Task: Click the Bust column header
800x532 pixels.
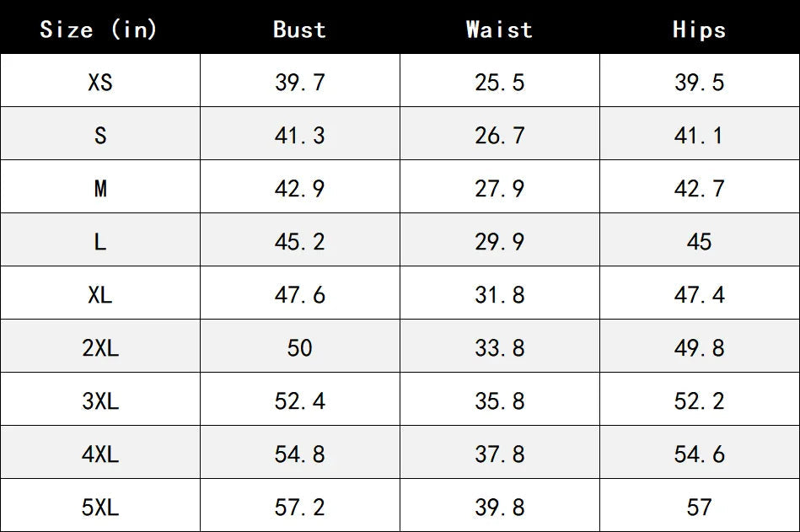Action: point(299,30)
